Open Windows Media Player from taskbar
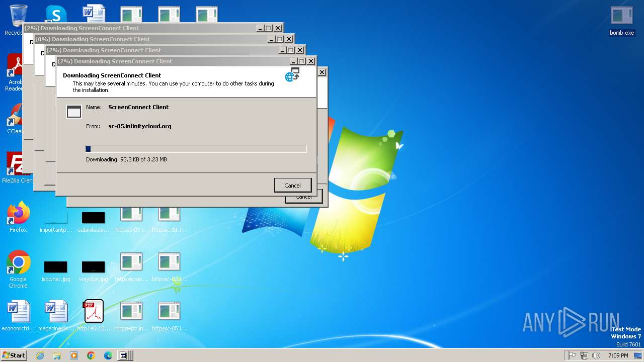This screenshot has height=362, width=644. 74,355
